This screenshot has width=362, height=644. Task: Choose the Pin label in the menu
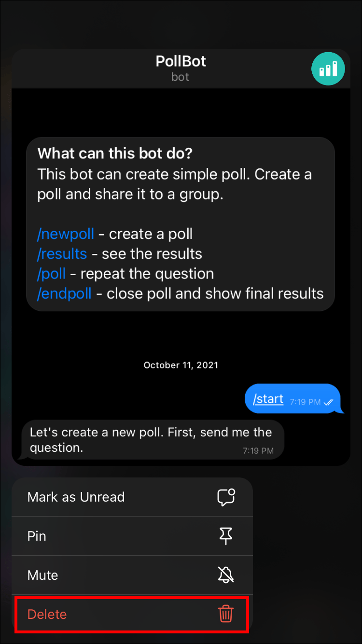(37, 536)
